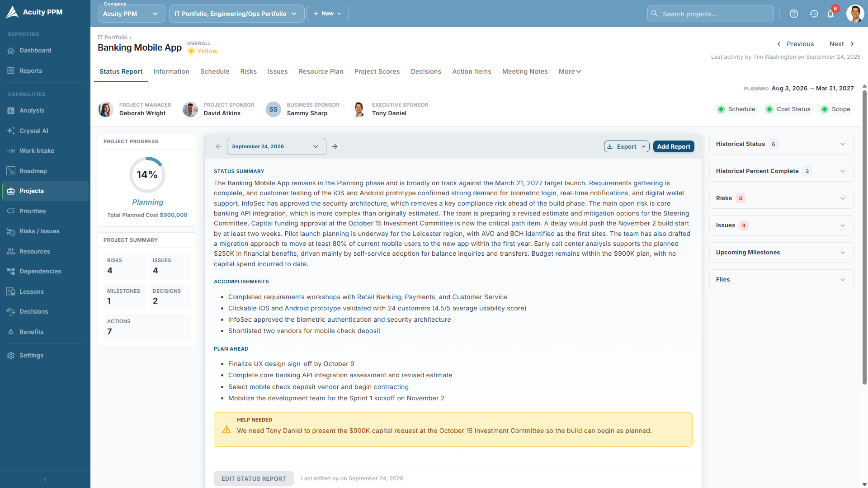Expand the Upcoming Milestones panel

coord(781,253)
